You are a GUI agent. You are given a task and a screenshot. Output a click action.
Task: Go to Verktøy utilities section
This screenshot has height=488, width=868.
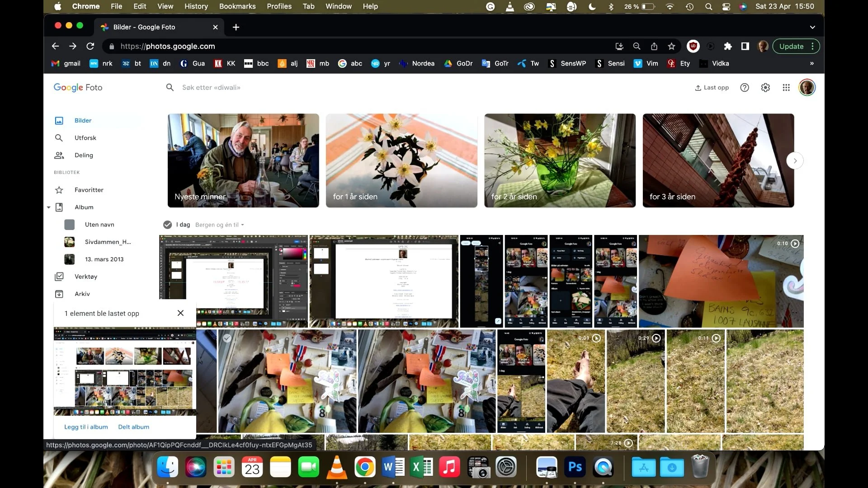coord(85,277)
